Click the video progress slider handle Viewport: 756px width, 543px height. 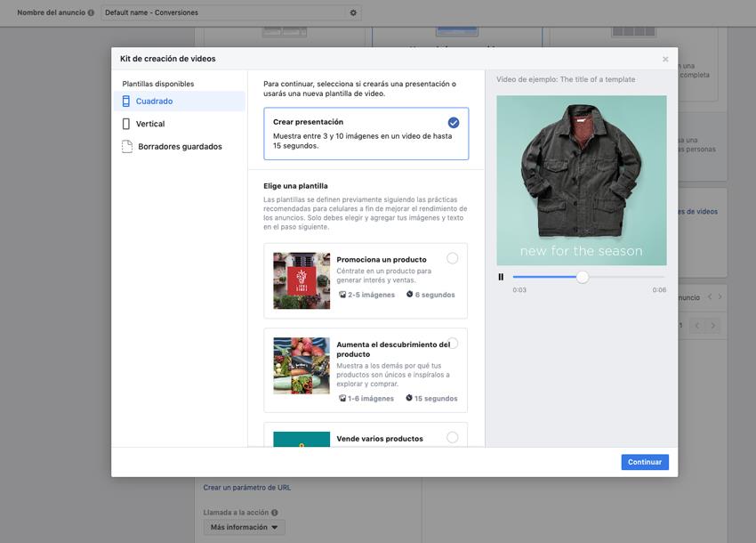pos(583,277)
